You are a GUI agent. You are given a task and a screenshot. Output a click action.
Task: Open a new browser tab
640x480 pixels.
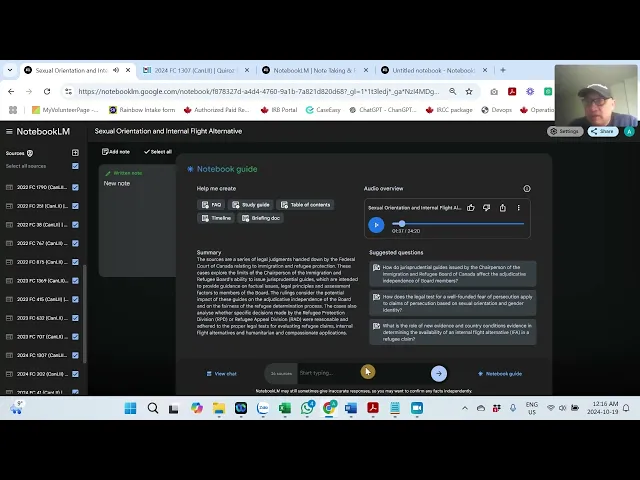pyautogui.click(x=503, y=70)
